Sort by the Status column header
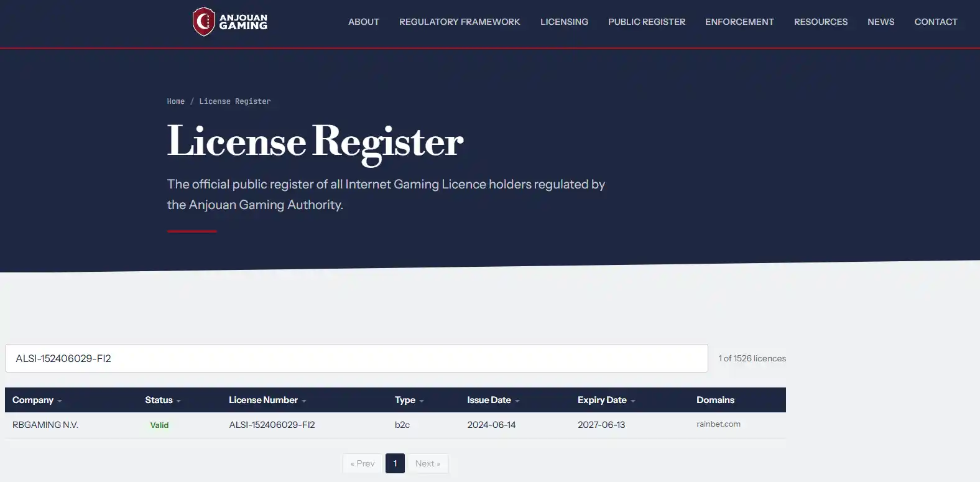Screen dimensions: 980x482 (163, 400)
